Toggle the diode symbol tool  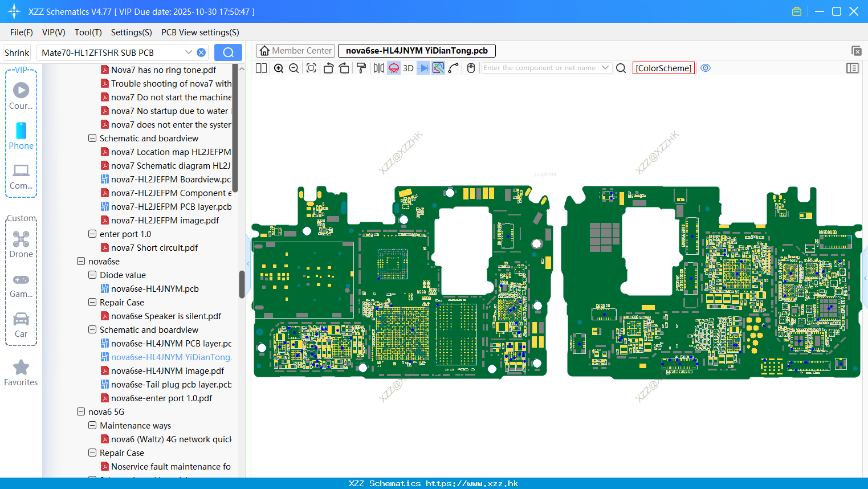click(x=423, y=68)
